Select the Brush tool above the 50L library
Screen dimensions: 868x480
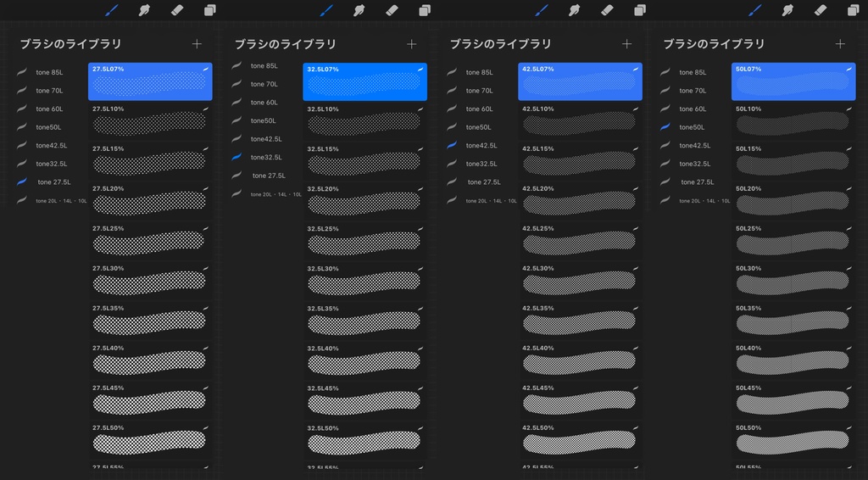tap(755, 10)
